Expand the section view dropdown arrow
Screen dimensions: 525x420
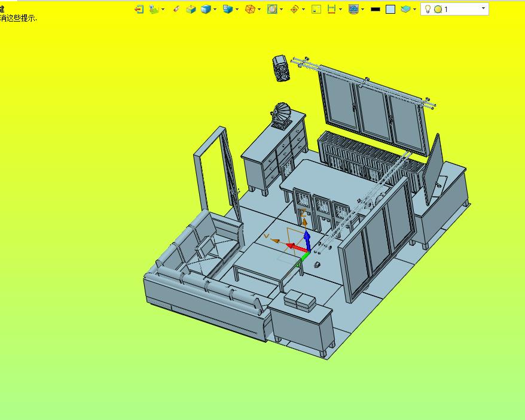click(x=281, y=10)
